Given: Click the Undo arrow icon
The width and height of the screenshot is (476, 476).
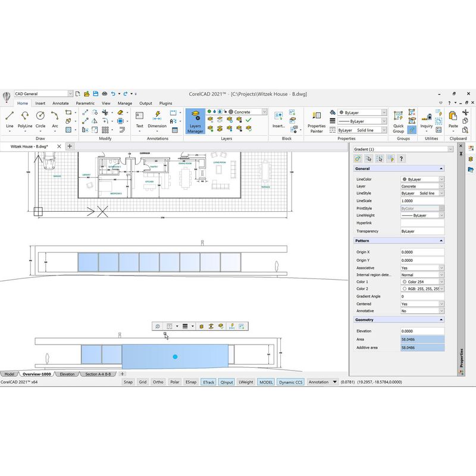Looking at the screenshot, I should point(113,94).
